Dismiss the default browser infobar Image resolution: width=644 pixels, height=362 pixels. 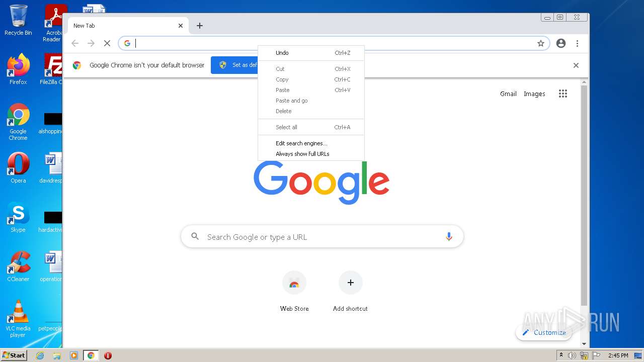point(576,65)
